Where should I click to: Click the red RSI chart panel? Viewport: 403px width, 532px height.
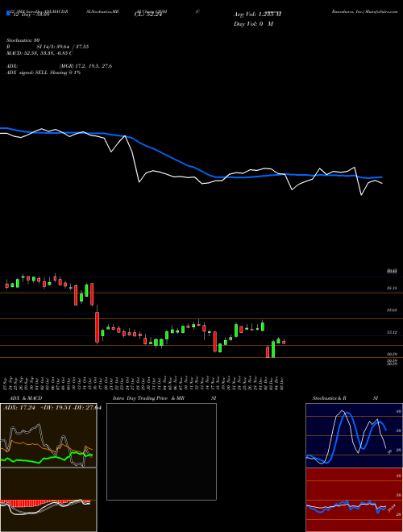point(354,500)
